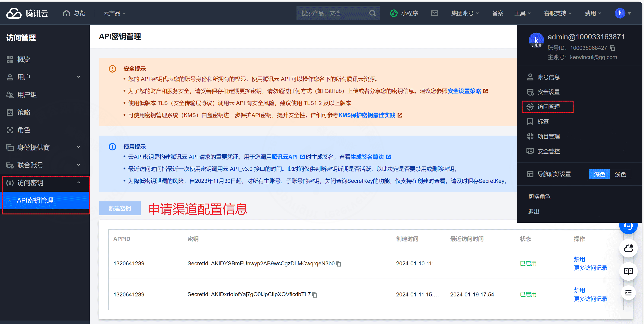
Task: Click 退出 to log out
Action: [x=533, y=212]
